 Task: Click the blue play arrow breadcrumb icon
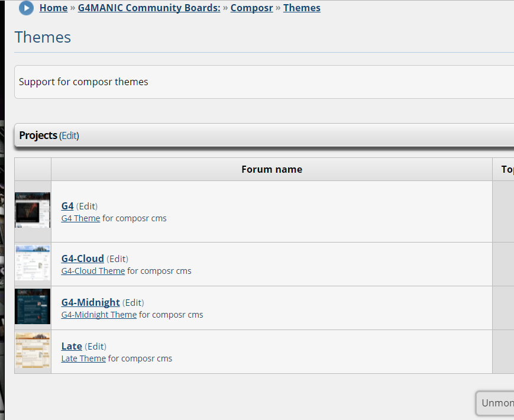point(26,8)
